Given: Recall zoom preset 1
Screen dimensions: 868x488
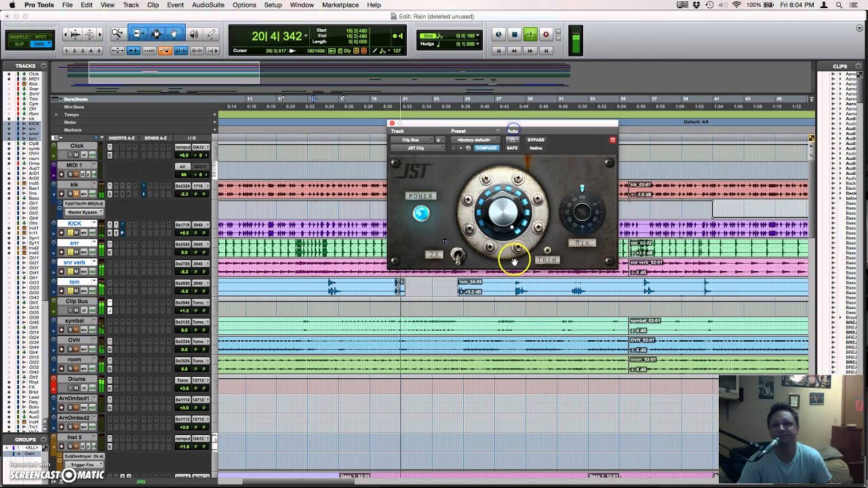Looking at the screenshot, I should (x=67, y=51).
